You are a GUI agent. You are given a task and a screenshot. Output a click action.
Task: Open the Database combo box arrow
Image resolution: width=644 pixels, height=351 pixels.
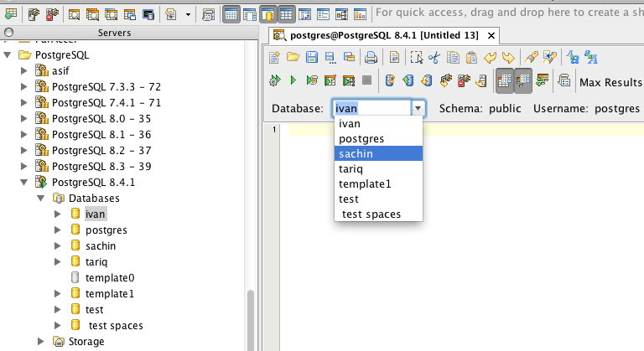pyautogui.click(x=418, y=108)
